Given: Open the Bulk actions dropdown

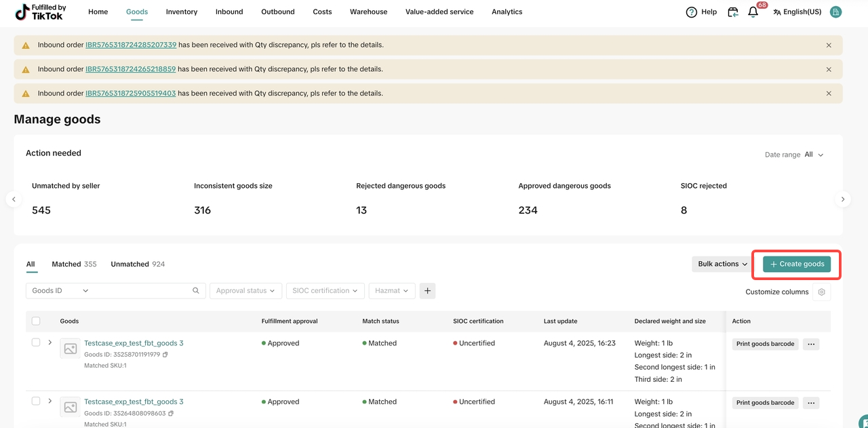Looking at the screenshot, I should coord(722,264).
